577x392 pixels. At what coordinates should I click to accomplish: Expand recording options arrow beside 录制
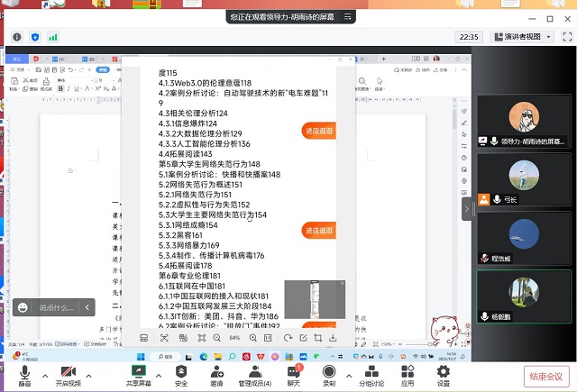pyautogui.click(x=349, y=376)
